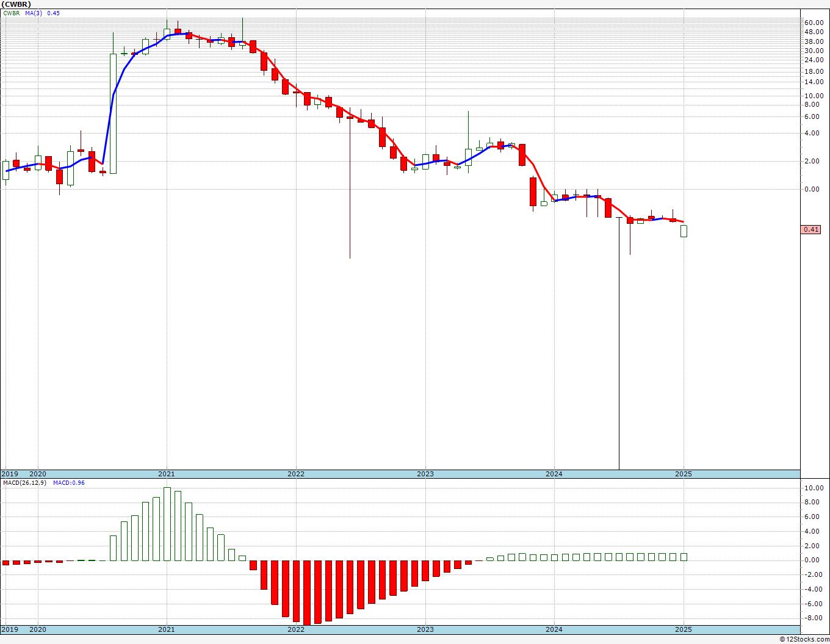
Task: Click the 2019 marker on the price chart timeline
Action: point(9,474)
